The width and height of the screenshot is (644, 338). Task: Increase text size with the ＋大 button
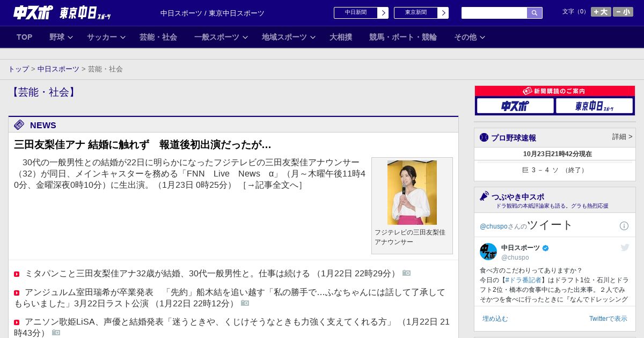[x=601, y=12]
